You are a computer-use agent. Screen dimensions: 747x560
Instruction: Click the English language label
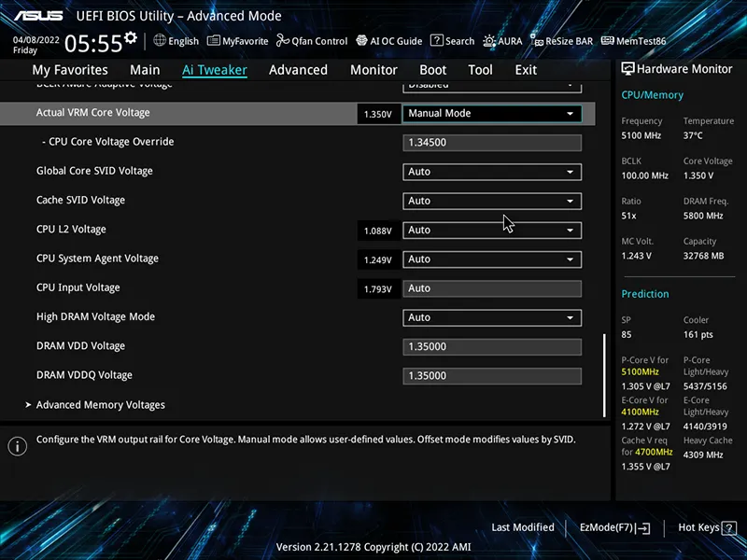click(183, 41)
